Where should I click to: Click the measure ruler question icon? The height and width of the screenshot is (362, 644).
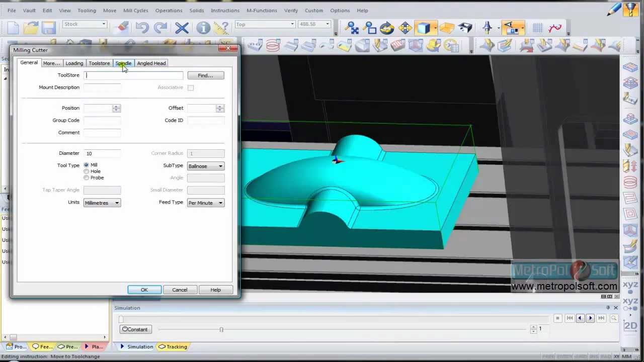tap(222, 28)
